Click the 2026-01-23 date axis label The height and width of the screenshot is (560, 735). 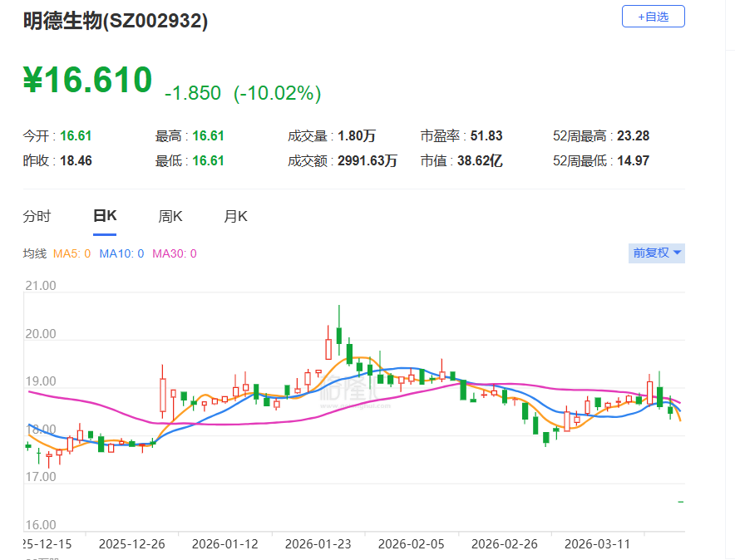click(x=318, y=544)
